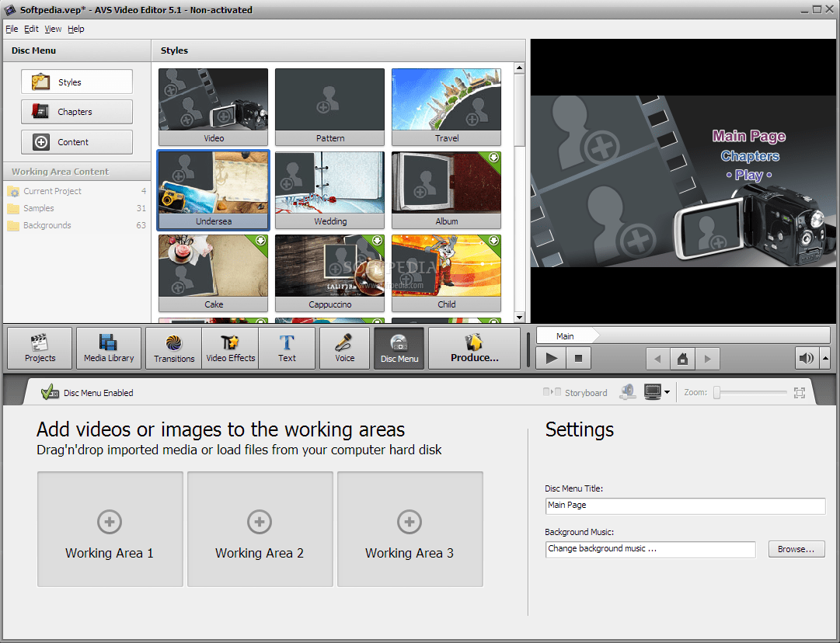Choose the Child style

coord(446,273)
